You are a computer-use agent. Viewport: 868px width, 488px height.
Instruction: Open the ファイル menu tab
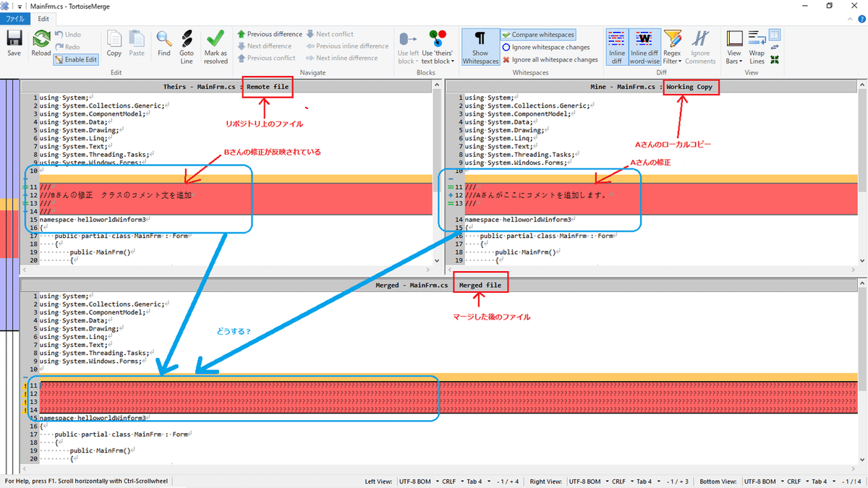(x=15, y=19)
